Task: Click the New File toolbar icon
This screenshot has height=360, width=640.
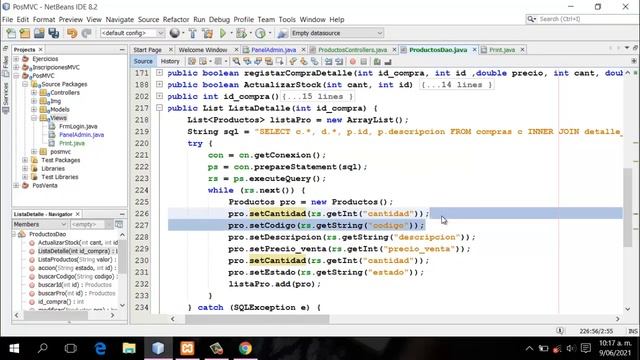Action: [x=11, y=33]
